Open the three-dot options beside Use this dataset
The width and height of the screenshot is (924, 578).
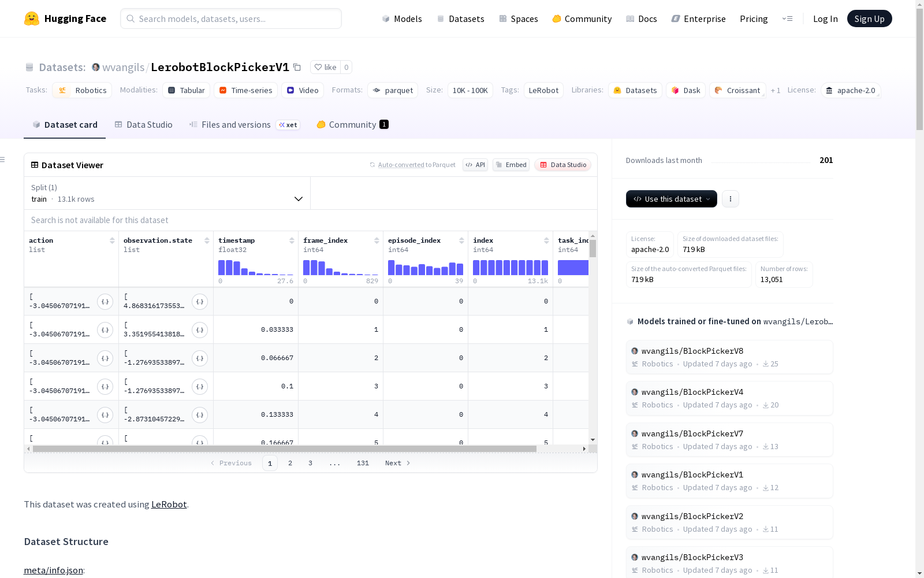click(x=731, y=199)
